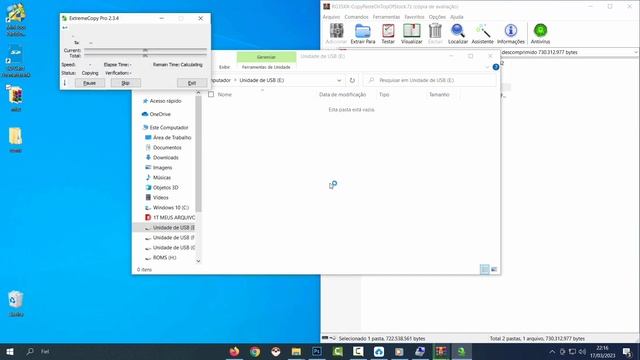Click the WinRAR taskbar icon
The height and width of the screenshot is (360, 640).
coord(441,351)
